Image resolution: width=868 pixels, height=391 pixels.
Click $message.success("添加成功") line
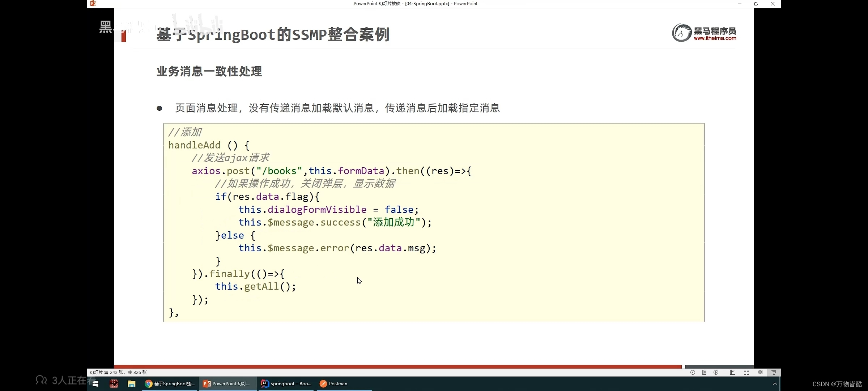point(335,222)
